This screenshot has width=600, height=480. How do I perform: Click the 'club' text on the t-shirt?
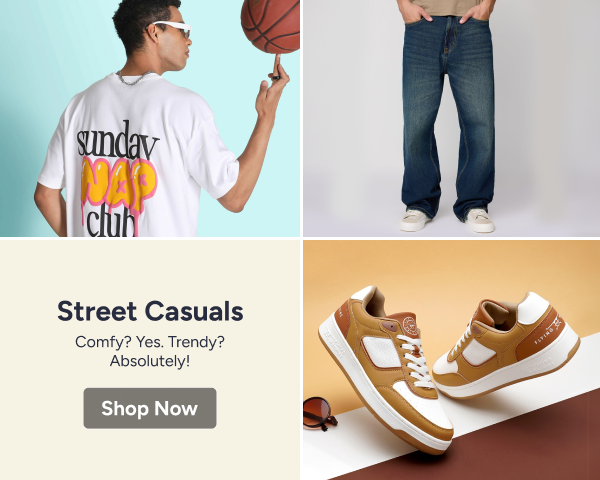pos(111,223)
